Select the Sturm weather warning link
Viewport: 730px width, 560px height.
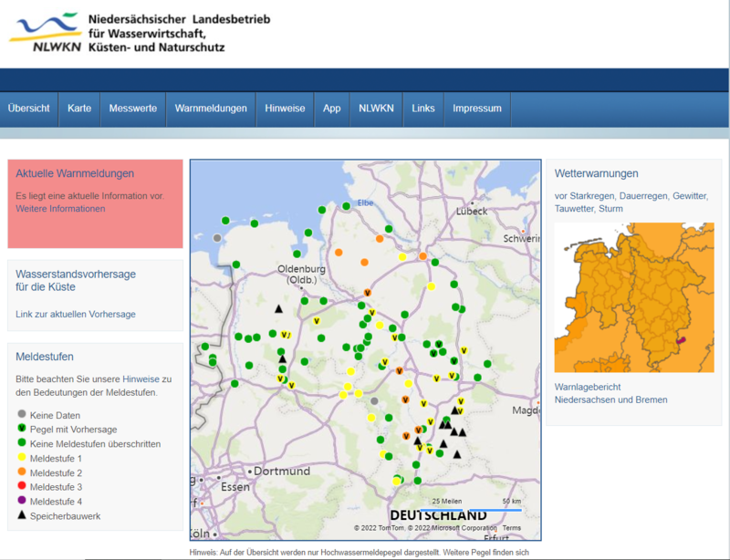(611, 209)
